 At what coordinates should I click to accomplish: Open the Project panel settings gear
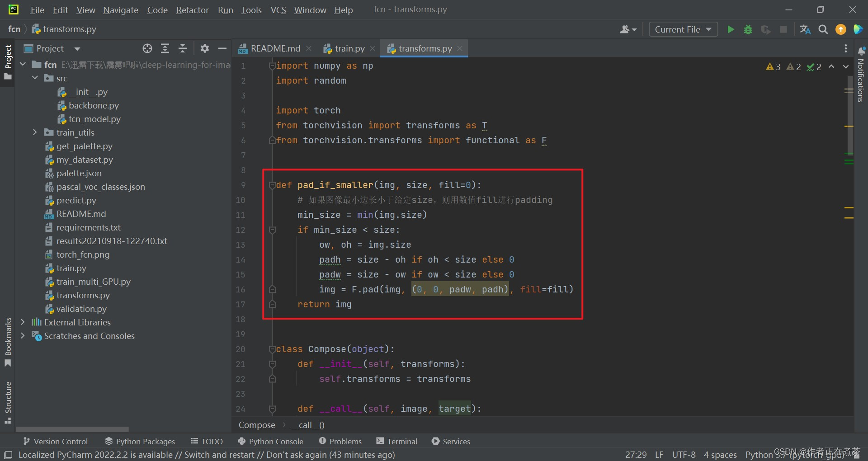204,48
